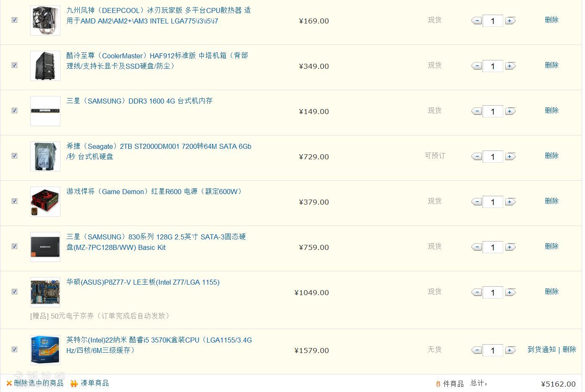Uncheck the Intel i5 3570K CPU checkbox
Screen dimensions: 585x392
[x=15, y=349]
